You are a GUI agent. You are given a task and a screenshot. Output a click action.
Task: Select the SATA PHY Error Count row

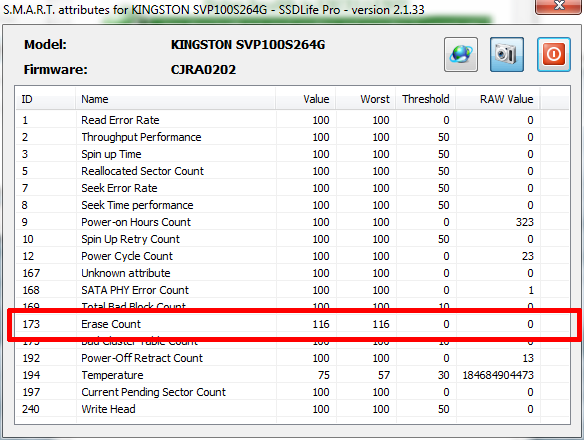pos(292,290)
